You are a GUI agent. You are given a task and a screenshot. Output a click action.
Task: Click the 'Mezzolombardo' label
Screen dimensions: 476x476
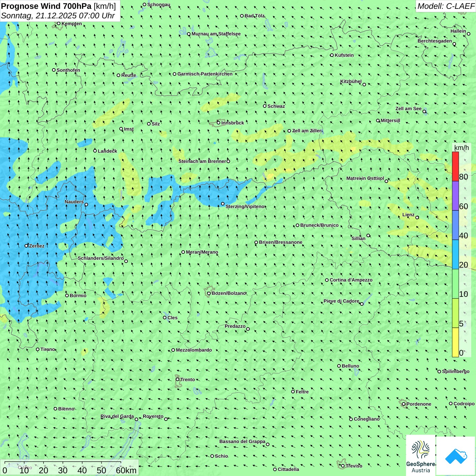(194, 350)
